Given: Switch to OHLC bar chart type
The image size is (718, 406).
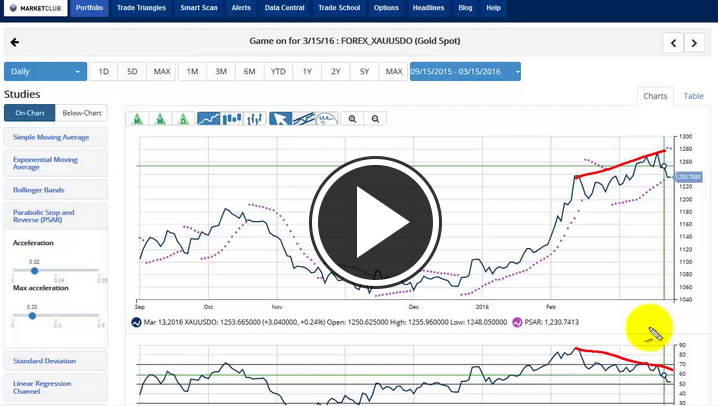Looking at the screenshot, I should (x=254, y=118).
